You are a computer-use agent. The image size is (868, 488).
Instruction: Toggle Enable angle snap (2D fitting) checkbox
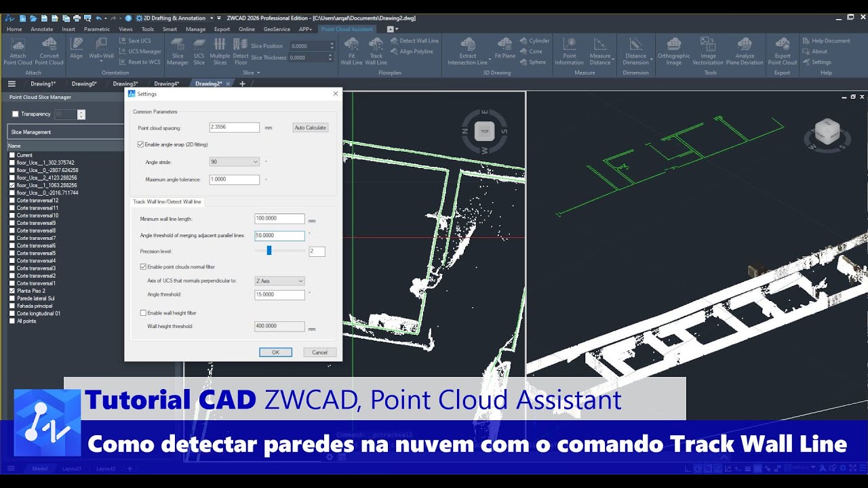[140, 144]
